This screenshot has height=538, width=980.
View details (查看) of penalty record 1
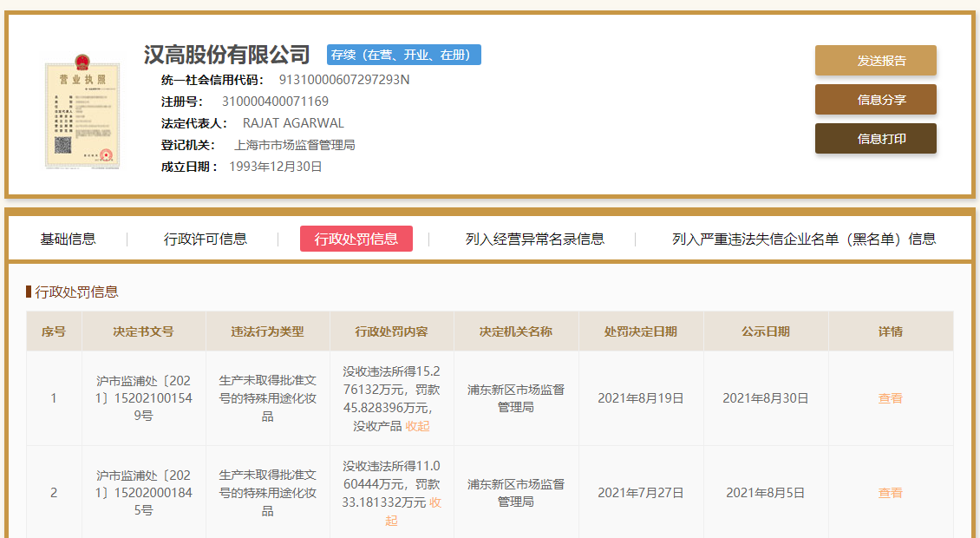pyautogui.click(x=890, y=398)
